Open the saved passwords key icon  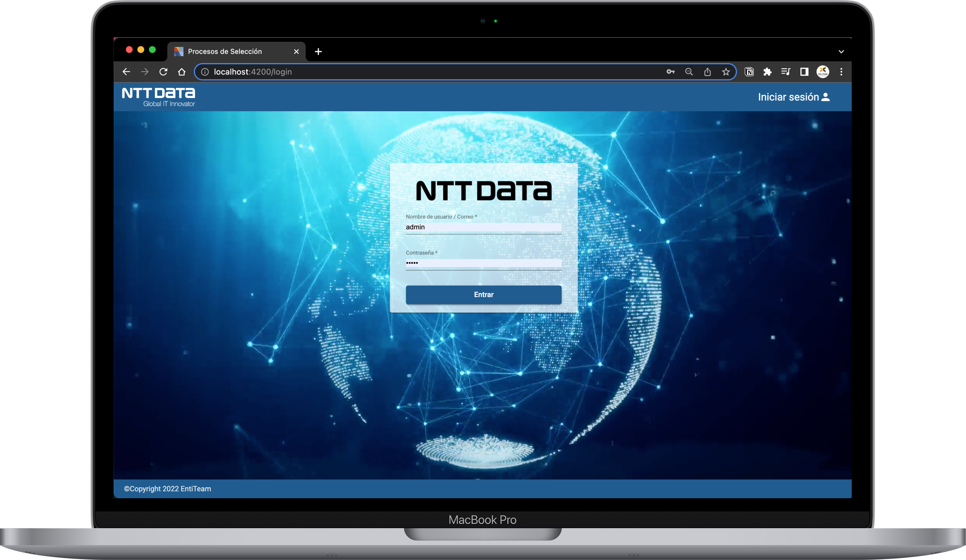(670, 72)
